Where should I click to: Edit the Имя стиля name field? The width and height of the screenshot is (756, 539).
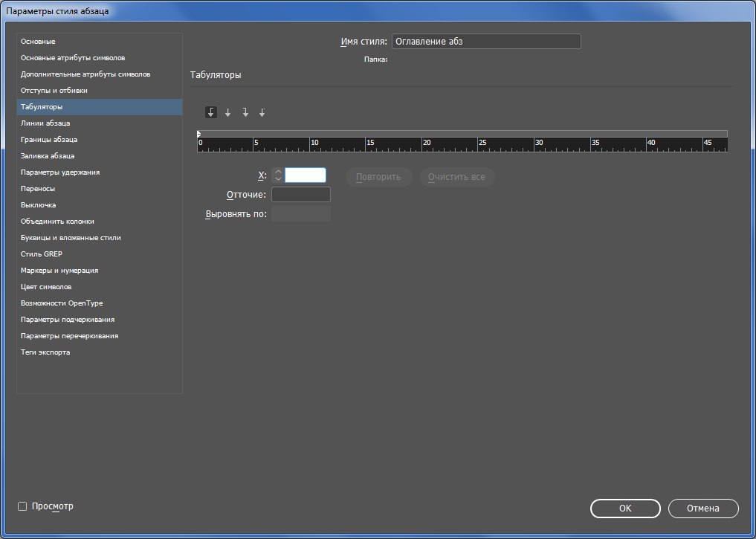click(x=486, y=42)
